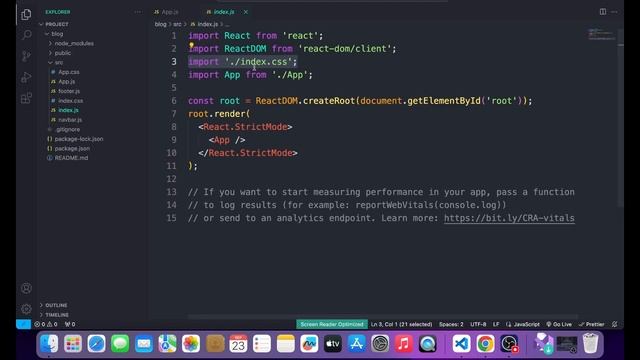Click the notifications bell in status bar
This screenshot has height=360, width=640.
tap(615, 324)
